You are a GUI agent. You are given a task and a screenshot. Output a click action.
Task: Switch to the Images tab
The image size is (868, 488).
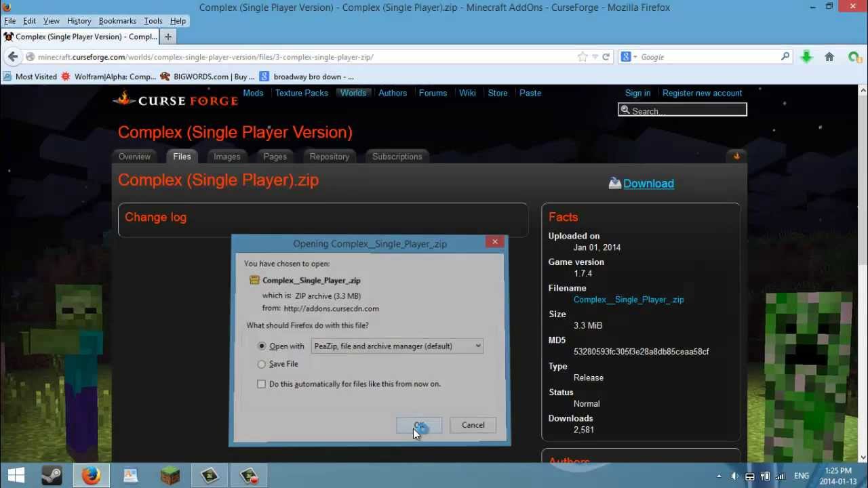pyautogui.click(x=227, y=157)
